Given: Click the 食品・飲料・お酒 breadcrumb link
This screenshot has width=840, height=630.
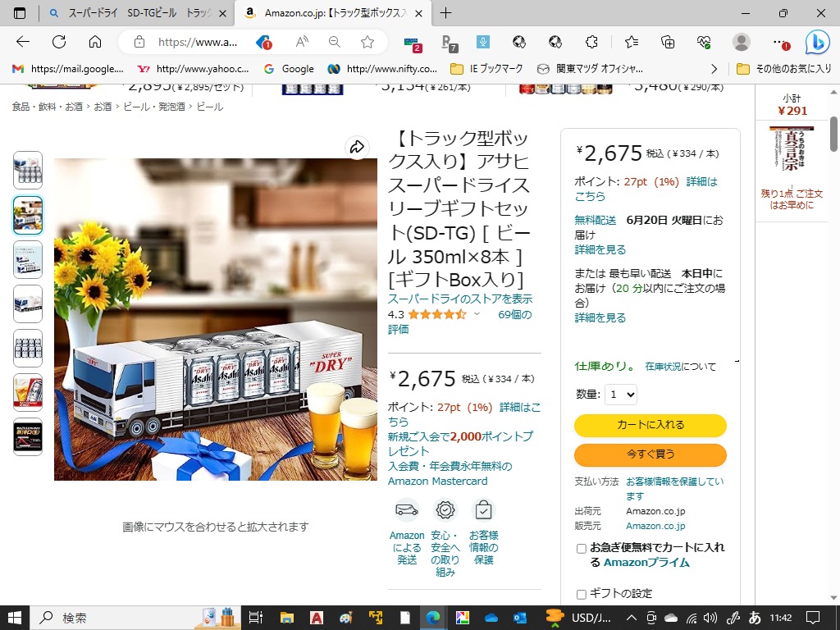Looking at the screenshot, I should [x=47, y=107].
